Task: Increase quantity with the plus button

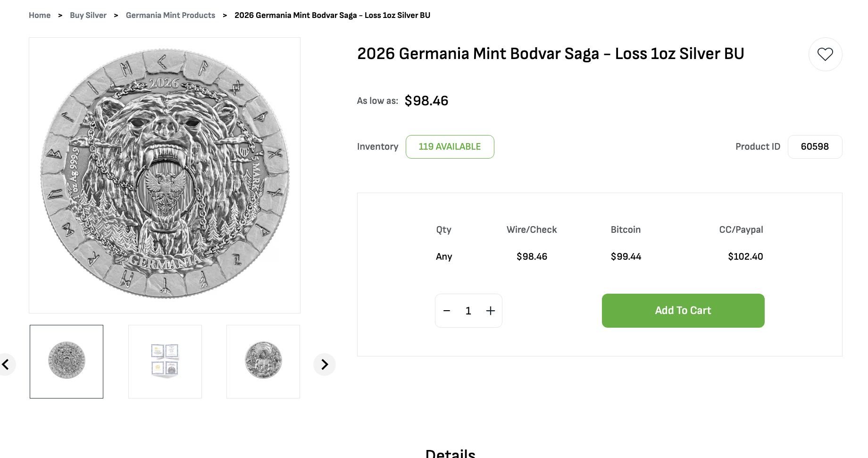Action: click(491, 311)
